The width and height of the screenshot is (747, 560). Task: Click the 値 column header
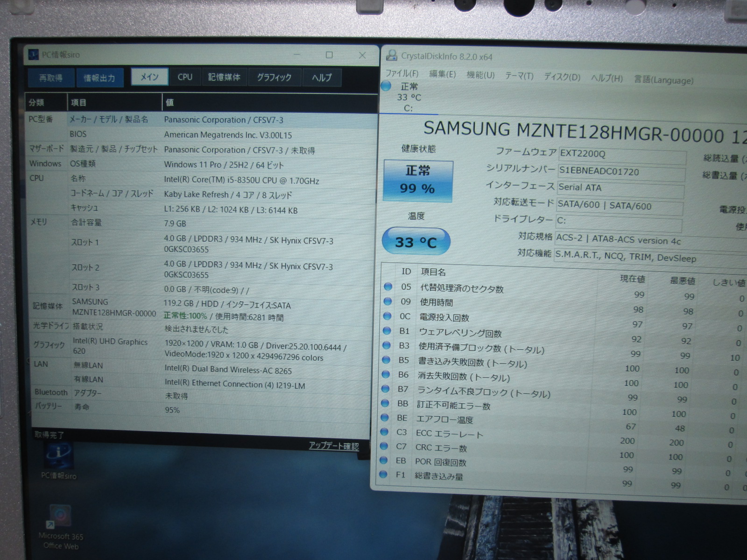(269, 103)
